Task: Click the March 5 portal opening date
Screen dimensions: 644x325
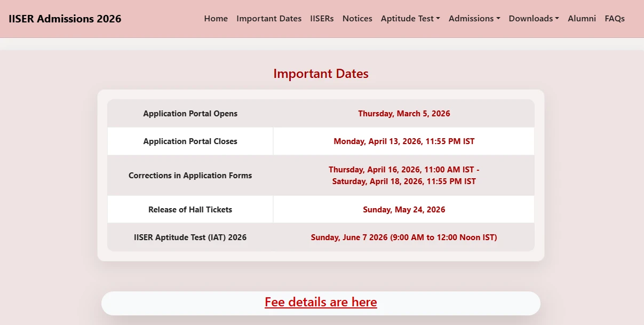Action: coord(404,113)
